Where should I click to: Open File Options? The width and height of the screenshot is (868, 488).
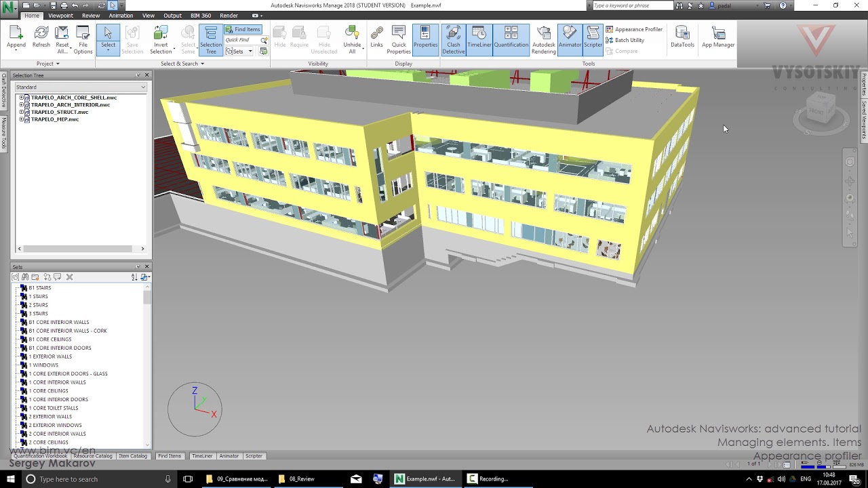point(83,39)
